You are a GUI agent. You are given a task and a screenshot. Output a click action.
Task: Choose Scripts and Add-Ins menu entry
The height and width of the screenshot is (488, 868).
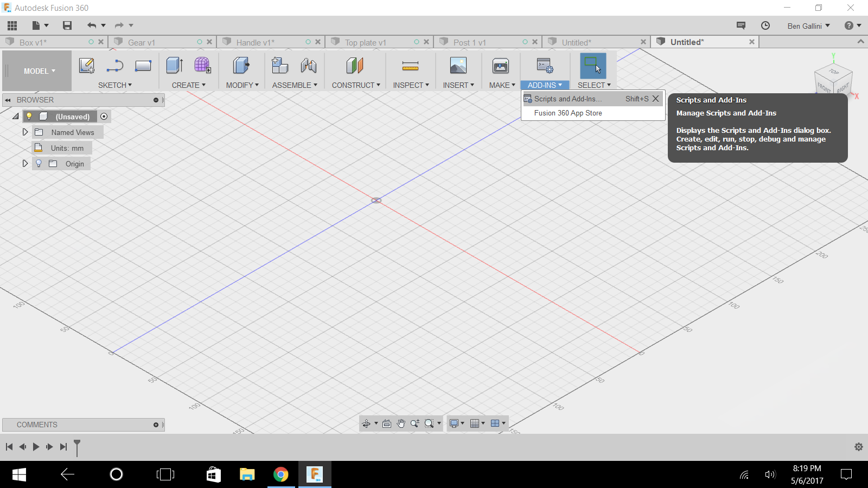point(592,99)
